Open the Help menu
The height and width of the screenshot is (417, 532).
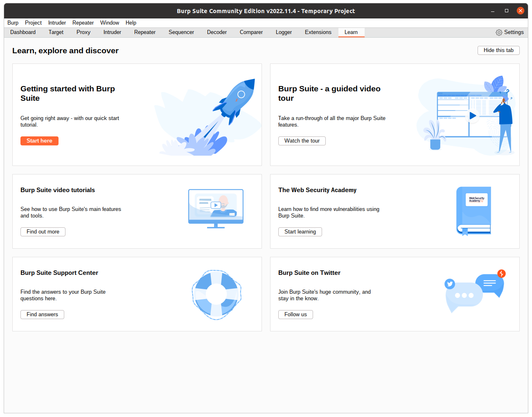pos(131,23)
